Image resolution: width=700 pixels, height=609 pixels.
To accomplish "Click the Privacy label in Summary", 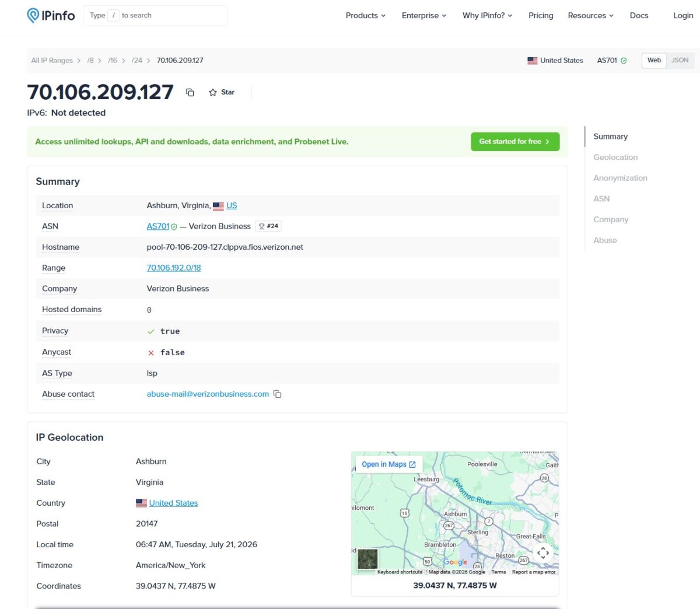I will tap(55, 331).
